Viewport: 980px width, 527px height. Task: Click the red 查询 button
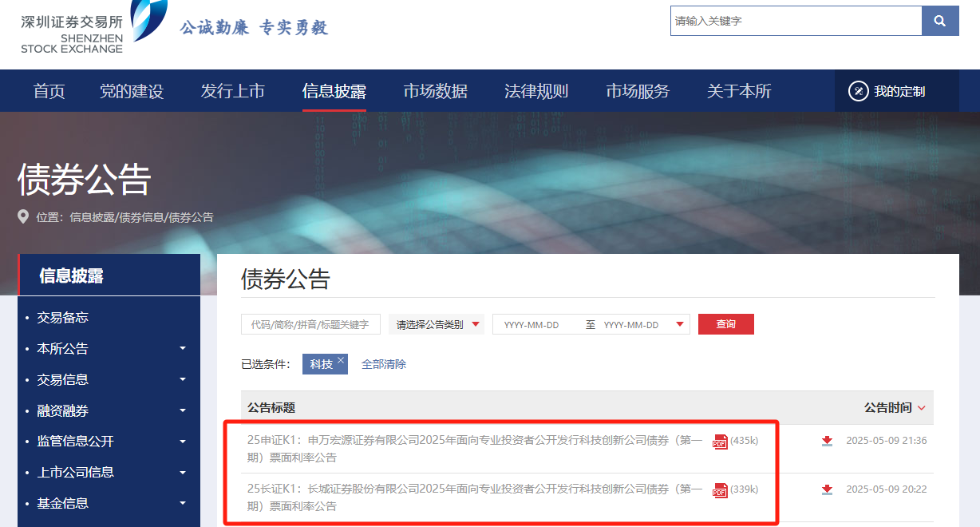point(725,324)
